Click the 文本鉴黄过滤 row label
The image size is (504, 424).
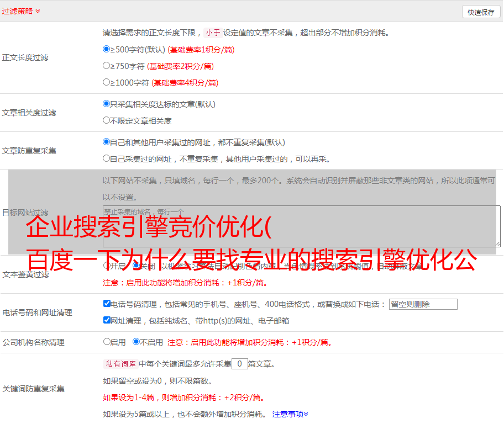pyautogui.click(x=26, y=274)
